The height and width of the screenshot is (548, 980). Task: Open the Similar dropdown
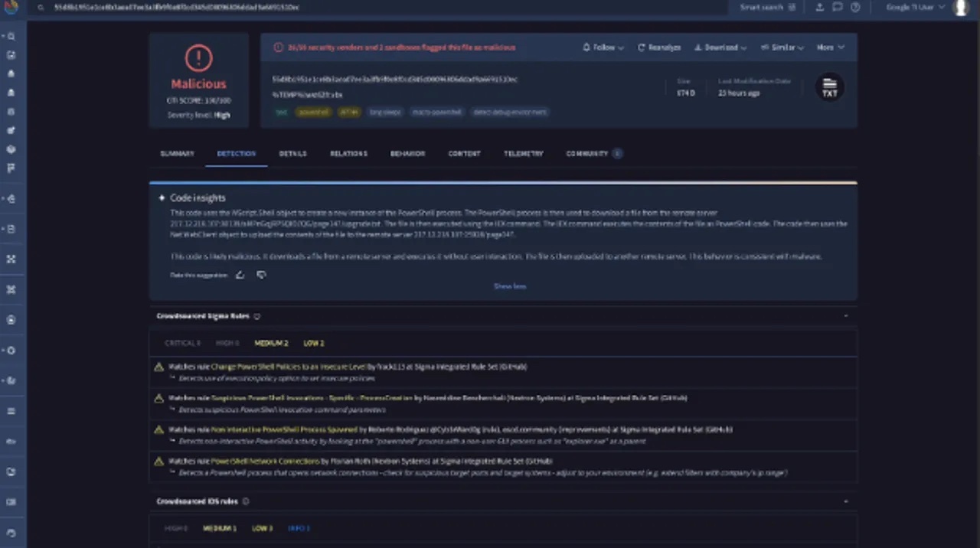coord(782,47)
